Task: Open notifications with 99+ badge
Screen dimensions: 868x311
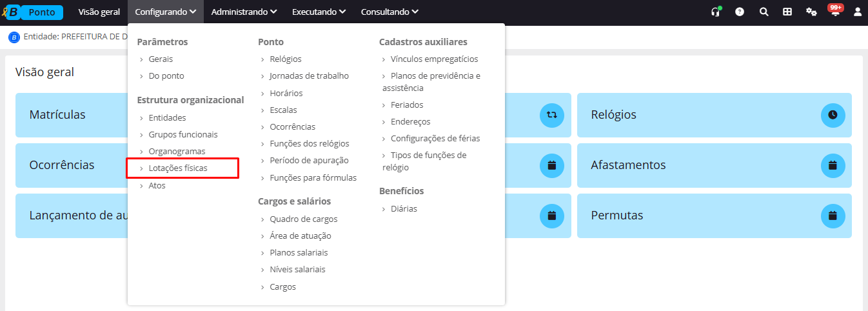Action: [835, 11]
